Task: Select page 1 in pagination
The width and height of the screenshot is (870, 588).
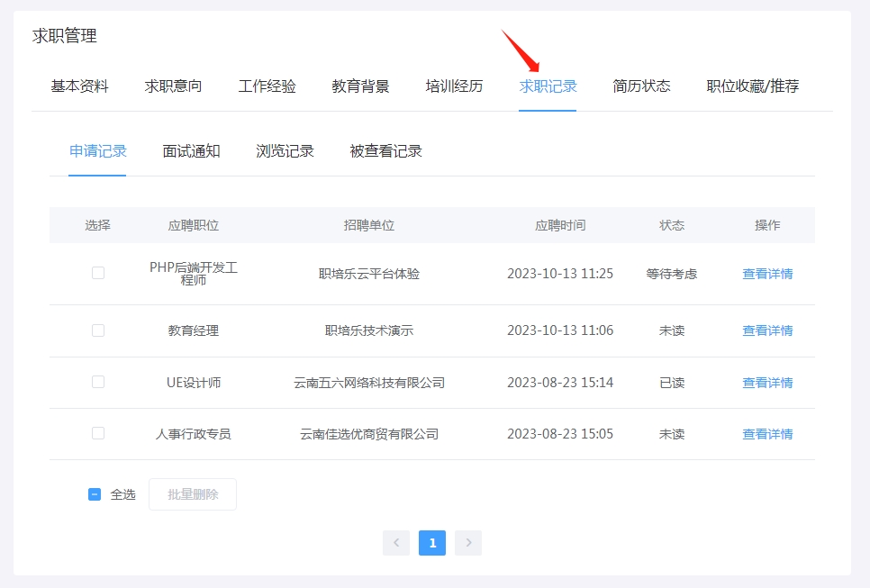Action: [x=432, y=542]
